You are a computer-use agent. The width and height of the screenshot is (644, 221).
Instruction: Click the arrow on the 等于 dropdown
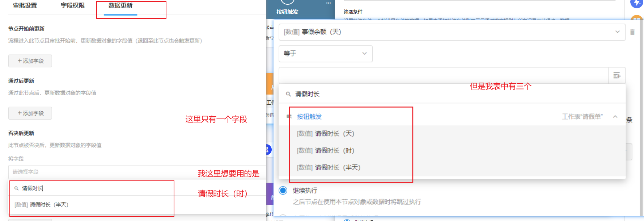tap(364, 54)
